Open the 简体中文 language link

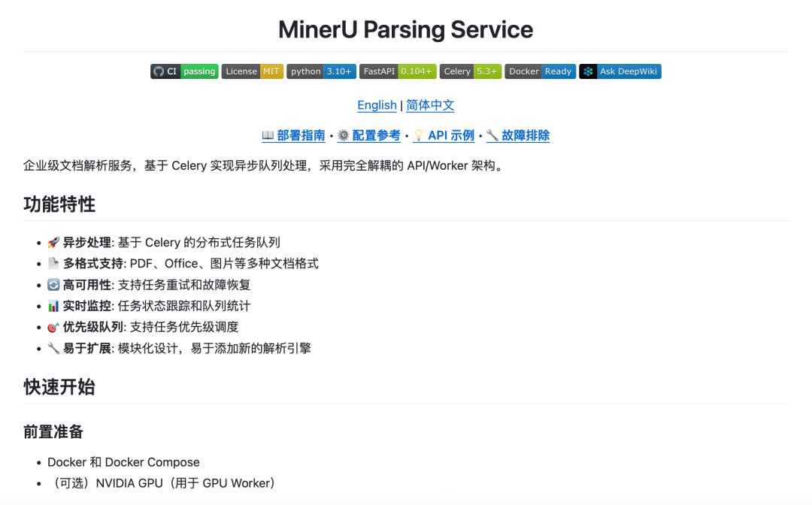click(430, 105)
